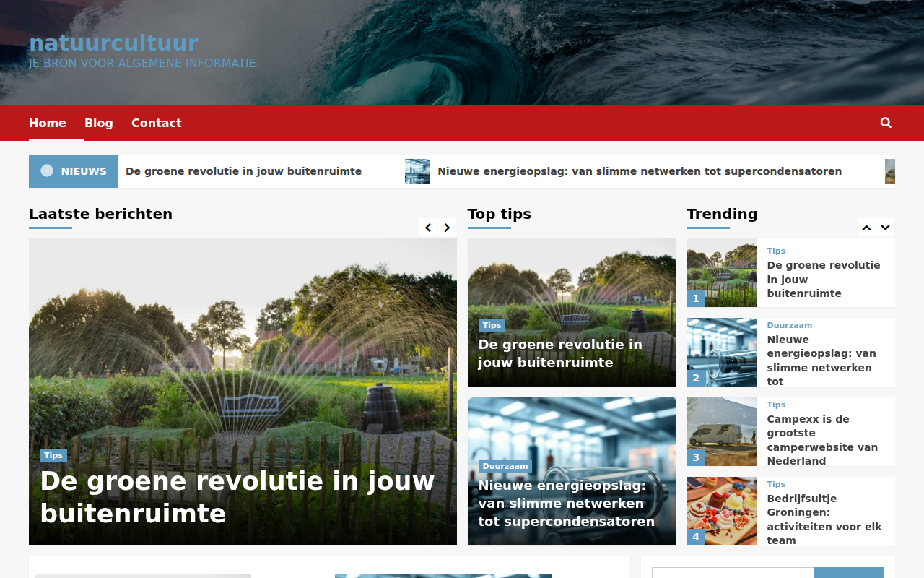The height and width of the screenshot is (578, 924).
Task: Show next slide in Laatste berichten
Action: pyautogui.click(x=447, y=228)
